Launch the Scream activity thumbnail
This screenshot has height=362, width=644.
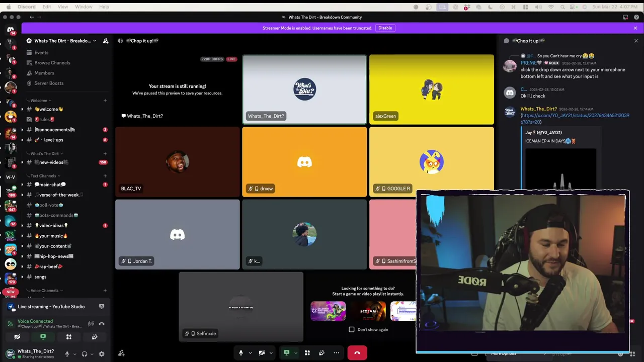pos(368,311)
